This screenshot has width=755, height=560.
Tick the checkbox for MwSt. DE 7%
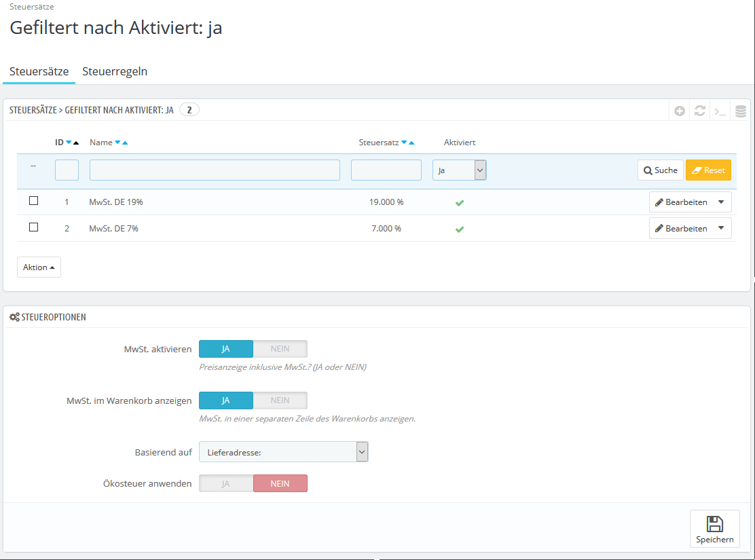coord(34,227)
